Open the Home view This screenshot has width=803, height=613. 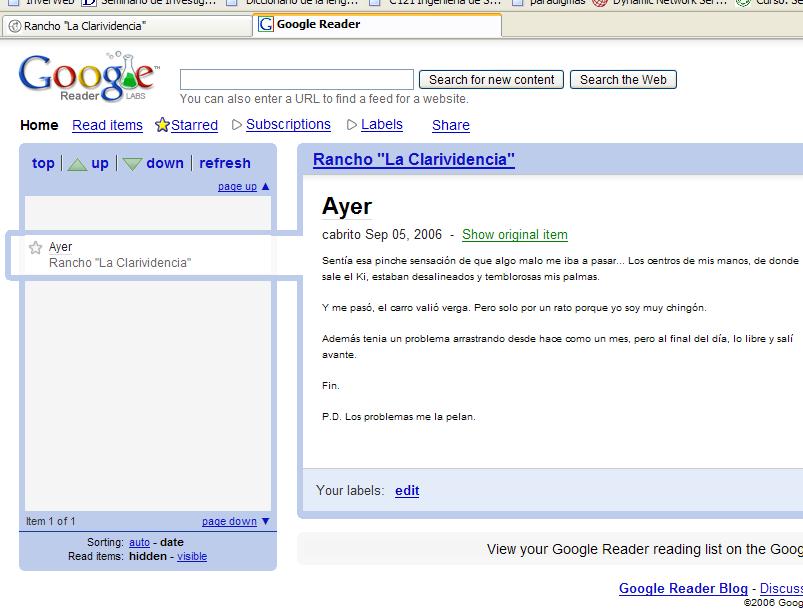pos(39,125)
